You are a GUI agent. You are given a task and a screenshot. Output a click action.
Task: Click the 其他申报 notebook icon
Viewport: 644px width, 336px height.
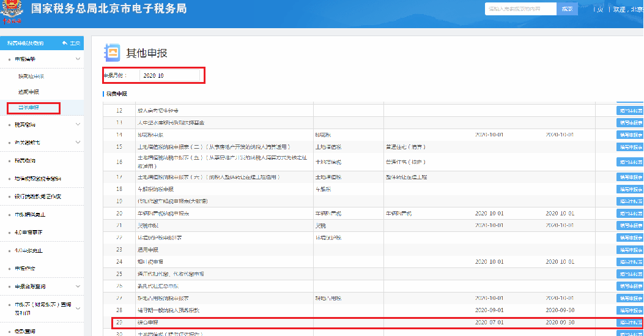coord(112,53)
